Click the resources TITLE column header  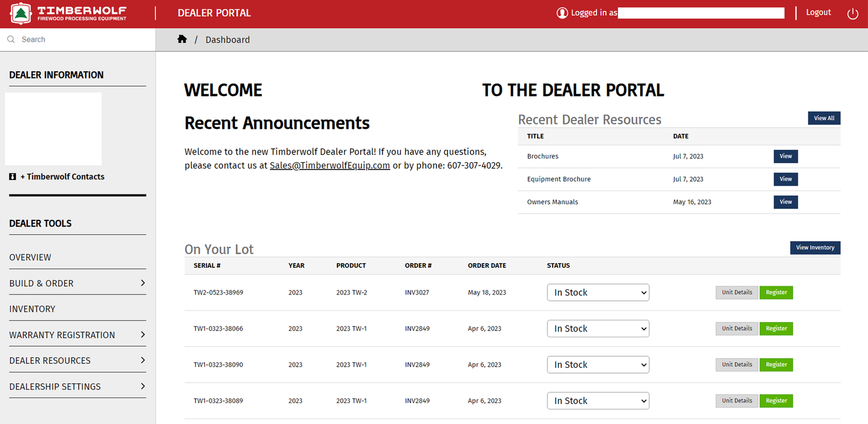(x=535, y=137)
